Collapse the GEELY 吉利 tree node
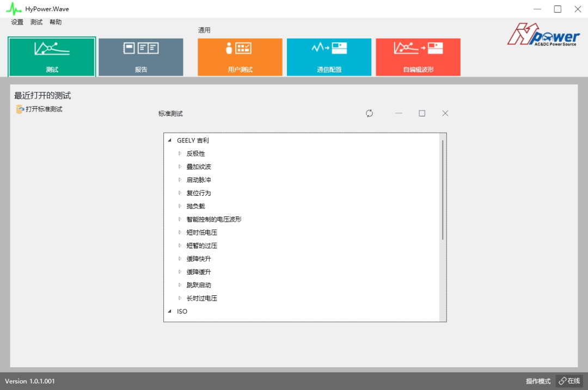Viewport: 588px width, 390px height. 169,140
